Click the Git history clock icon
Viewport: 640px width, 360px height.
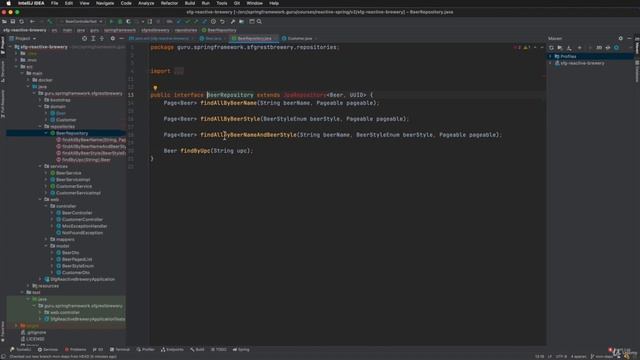(x=213, y=21)
